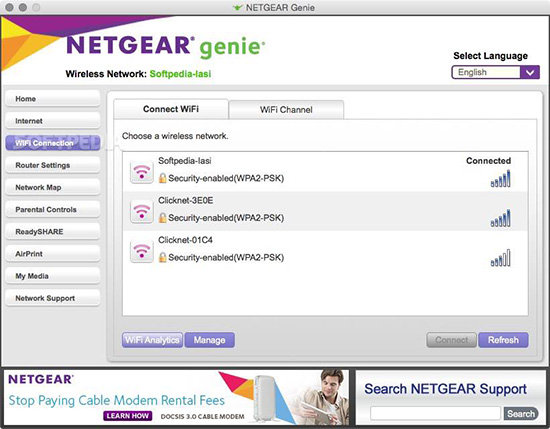The width and height of the screenshot is (550, 429).
Task: Open the Network Map page
Action: [53, 187]
